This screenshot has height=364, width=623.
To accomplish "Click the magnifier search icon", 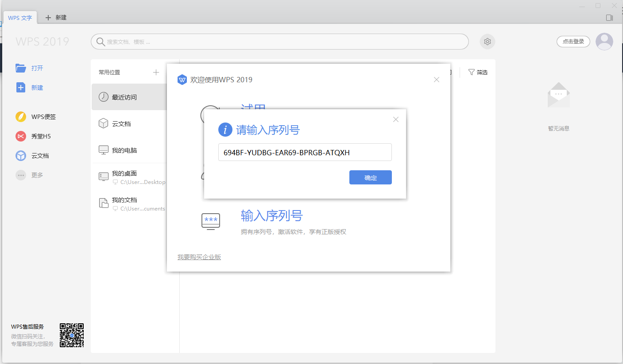I will tap(101, 42).
